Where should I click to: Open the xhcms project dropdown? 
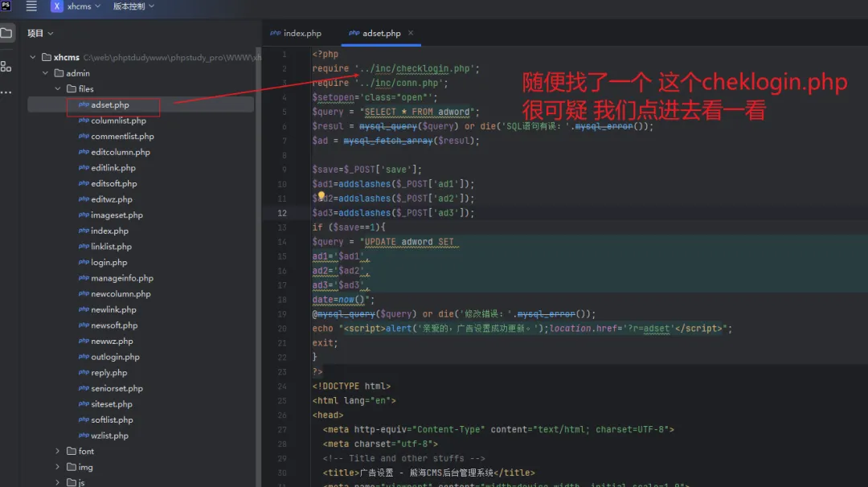(84, 6)
